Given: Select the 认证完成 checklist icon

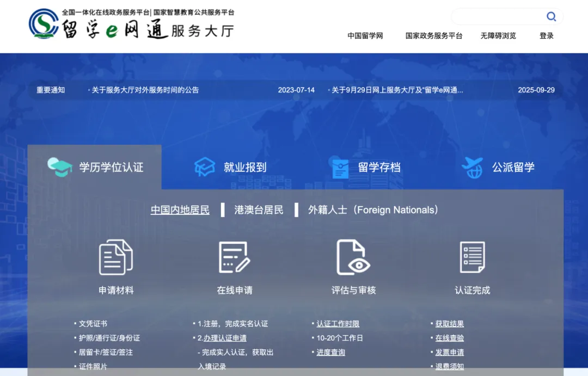Looking at the screenshot, I should [x=471, y=257].
